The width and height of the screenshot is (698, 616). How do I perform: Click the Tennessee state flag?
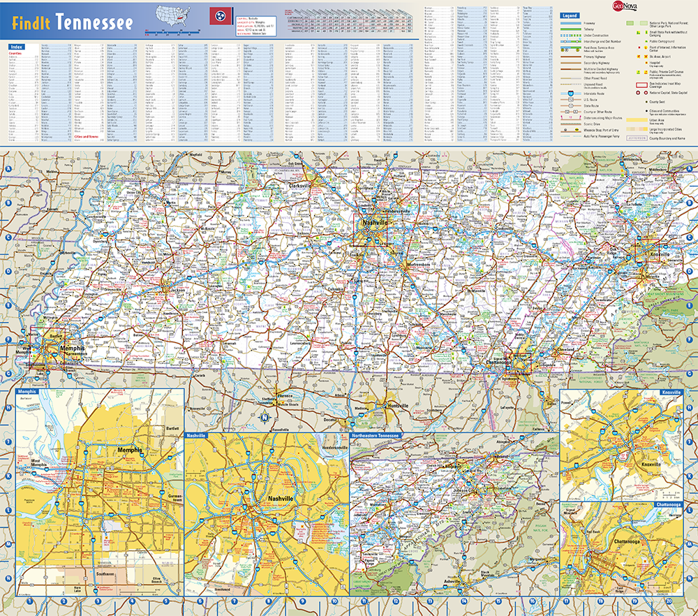(x=221, y=16)
